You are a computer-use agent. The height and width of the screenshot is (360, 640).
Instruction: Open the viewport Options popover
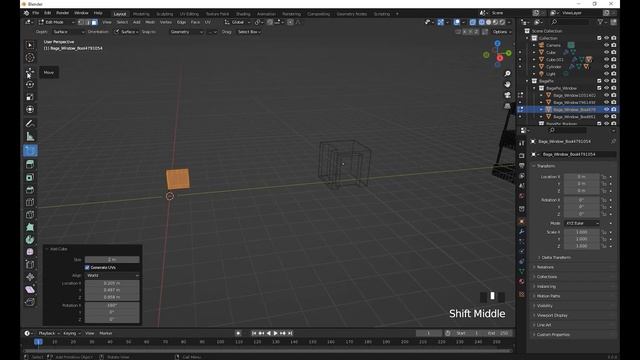[501, 32]
